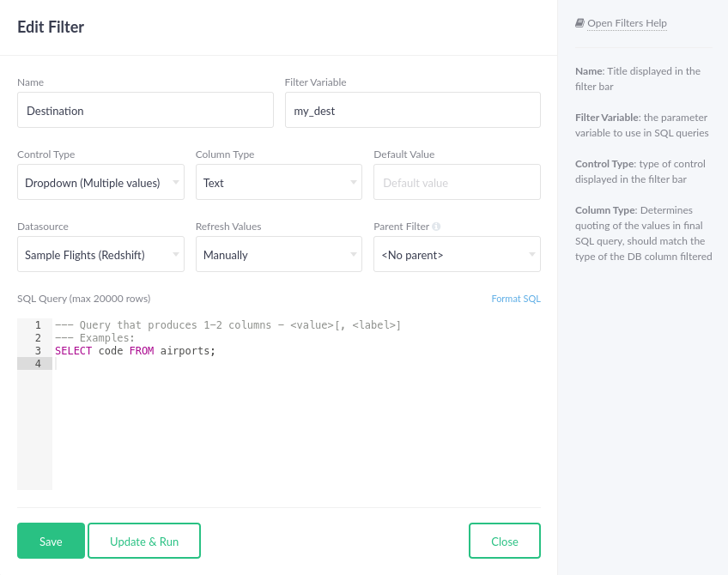Image resolution: width=728 pixels, height=575 pixels.
Task: Open the Filters Help link
Action: click(x=627, y=23)
